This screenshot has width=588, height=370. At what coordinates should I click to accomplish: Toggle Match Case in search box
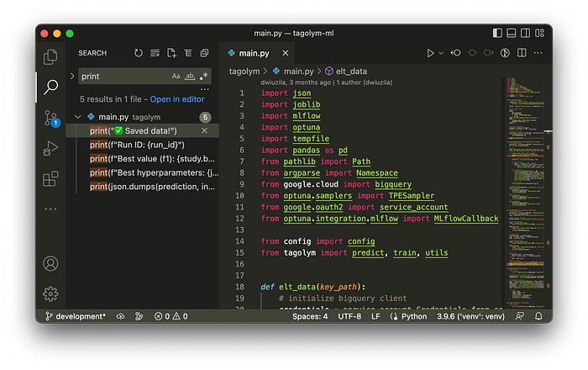[176, 77]
